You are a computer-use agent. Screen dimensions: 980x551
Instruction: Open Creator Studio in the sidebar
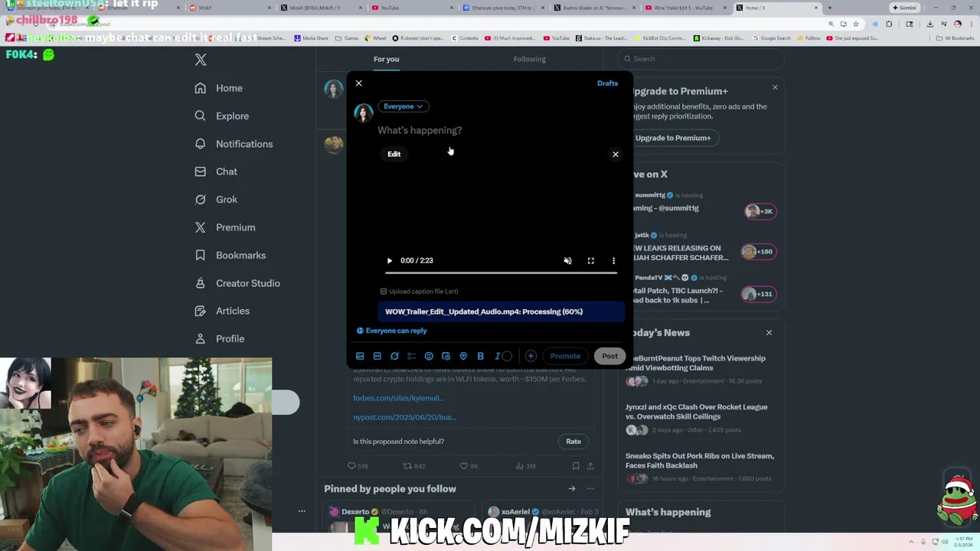coord(237,283)
